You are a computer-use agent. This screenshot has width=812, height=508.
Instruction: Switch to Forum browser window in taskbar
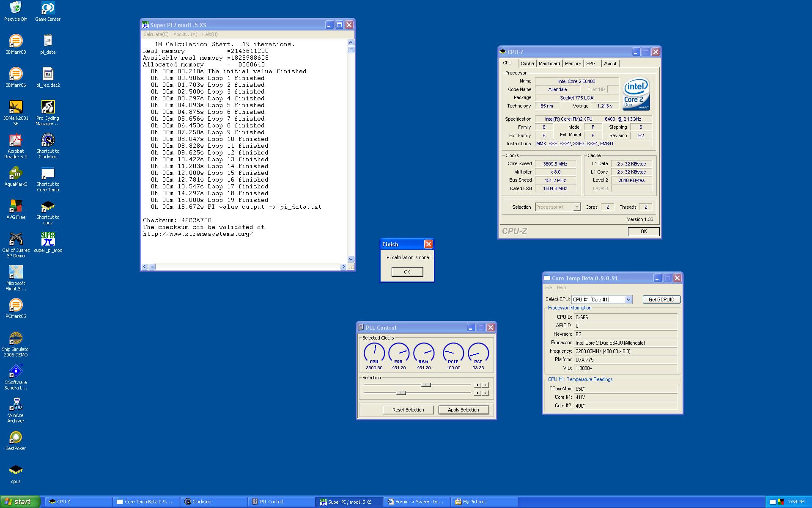coord(417,502)
